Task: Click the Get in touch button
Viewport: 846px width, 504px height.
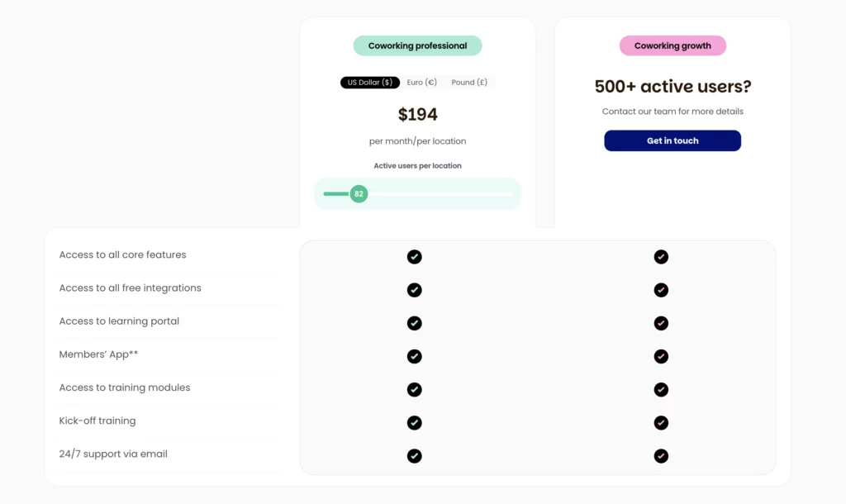Action: (x=673, y=140)
